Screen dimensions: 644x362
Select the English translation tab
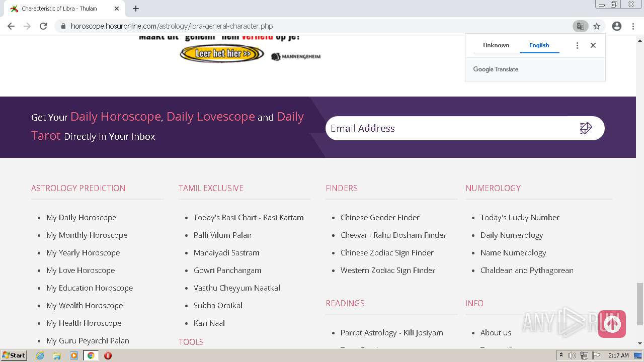539,45
